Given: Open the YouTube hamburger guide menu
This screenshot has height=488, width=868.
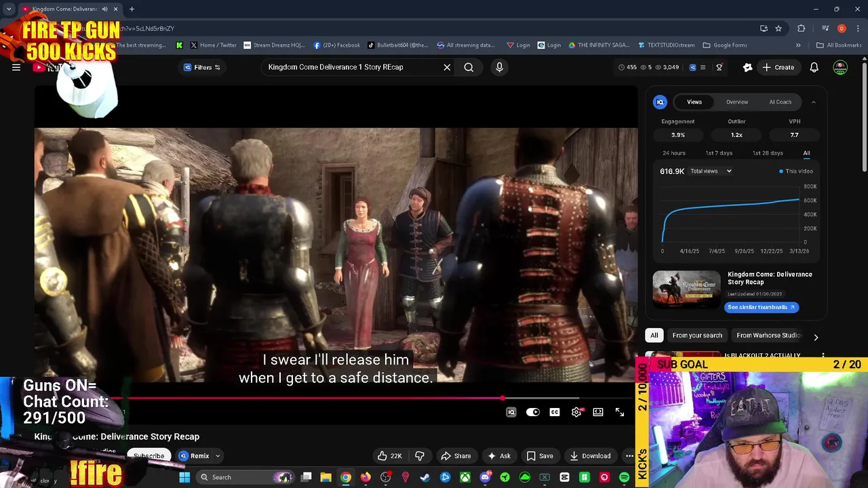Looking at the screenshot, I should [x=16, y=67].
